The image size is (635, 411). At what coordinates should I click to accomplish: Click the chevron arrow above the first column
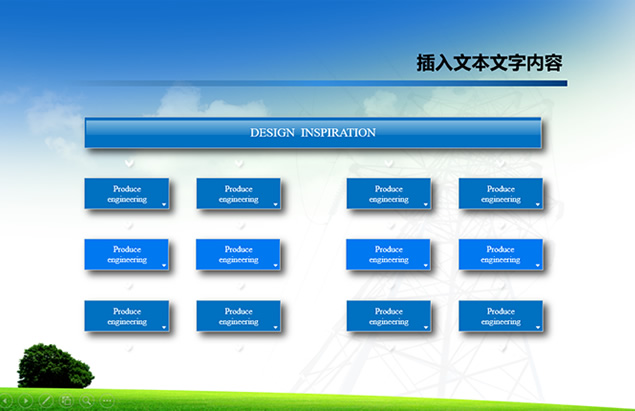tap(129, 163)
